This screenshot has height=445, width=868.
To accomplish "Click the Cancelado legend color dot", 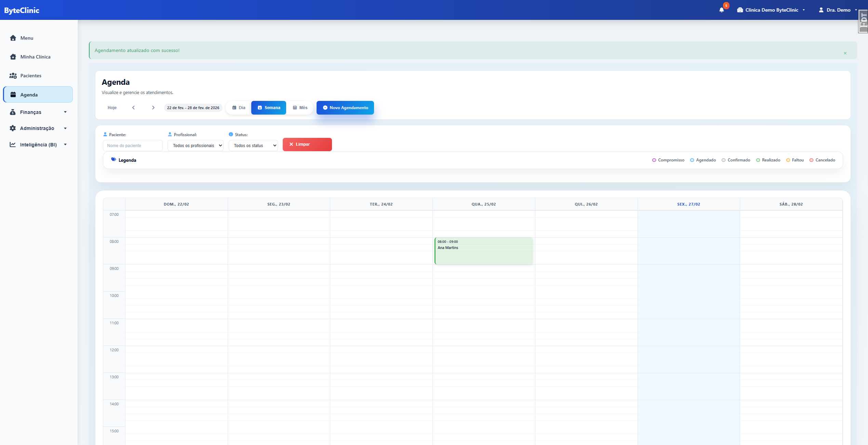I will pos(811,160).
